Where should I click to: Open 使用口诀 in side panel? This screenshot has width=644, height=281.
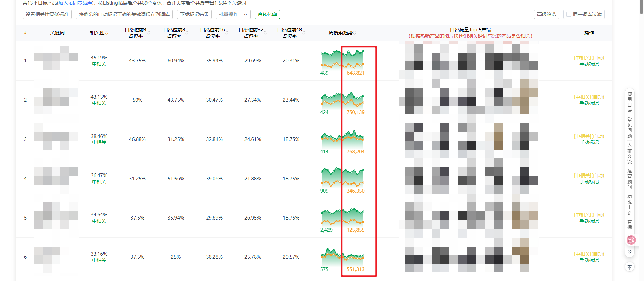630,102
